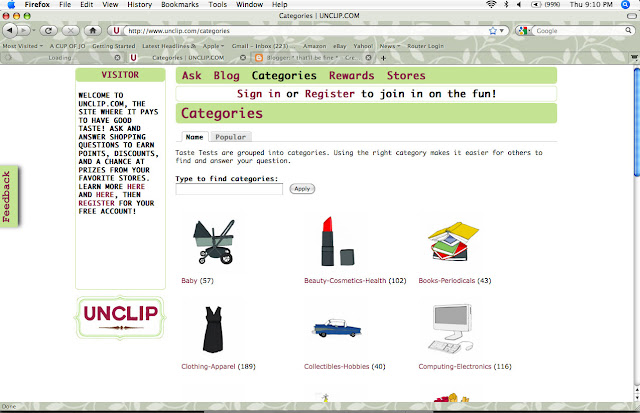Expand the News bookmarks folder

coord(390,46)
